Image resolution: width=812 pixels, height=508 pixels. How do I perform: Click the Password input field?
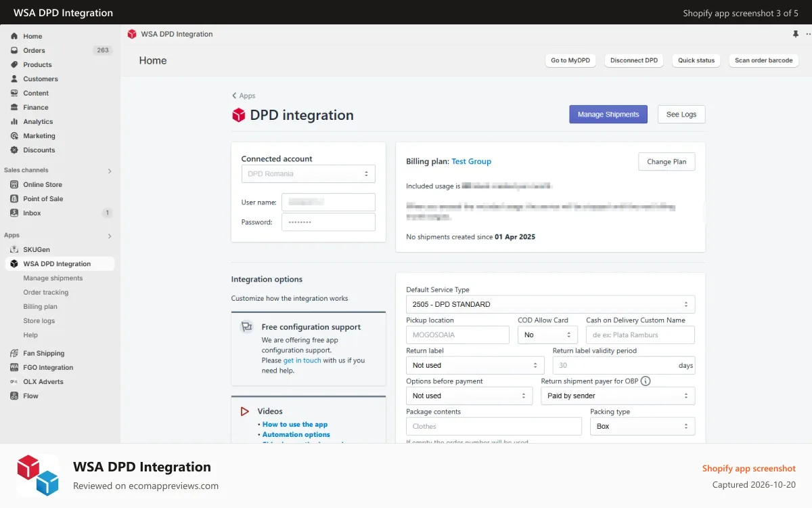(x=328, y=222)
